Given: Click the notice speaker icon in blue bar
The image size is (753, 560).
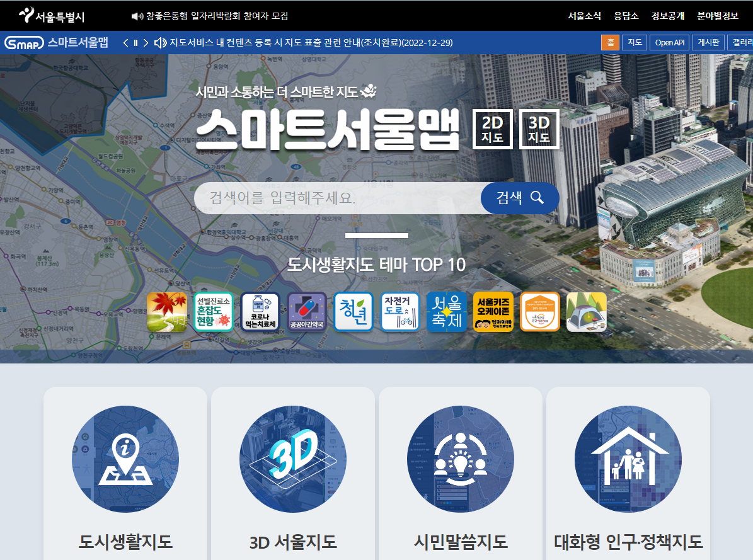Looking at the screenshot, I should [x=161, y=43].
